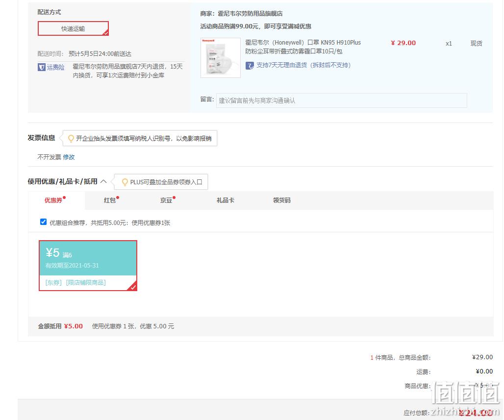This screenshot has width=504, height=420.
Task: Switch to the 京豆 tab
Action: click(166, 200)
